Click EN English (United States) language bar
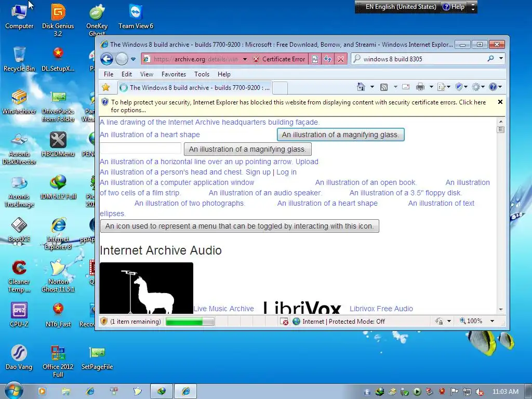 click(401, 7)
